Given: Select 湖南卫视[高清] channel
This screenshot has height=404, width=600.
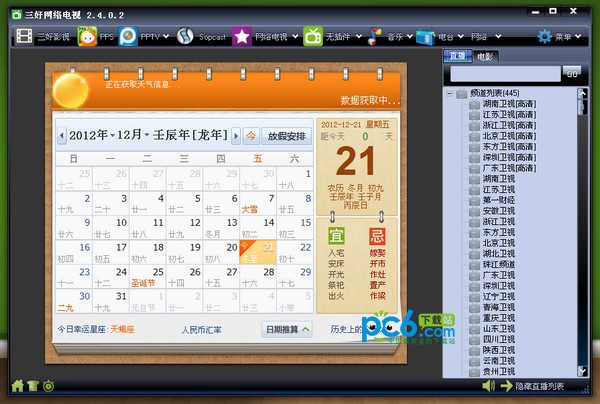Looking at the screenshot, I should [509, 104].
